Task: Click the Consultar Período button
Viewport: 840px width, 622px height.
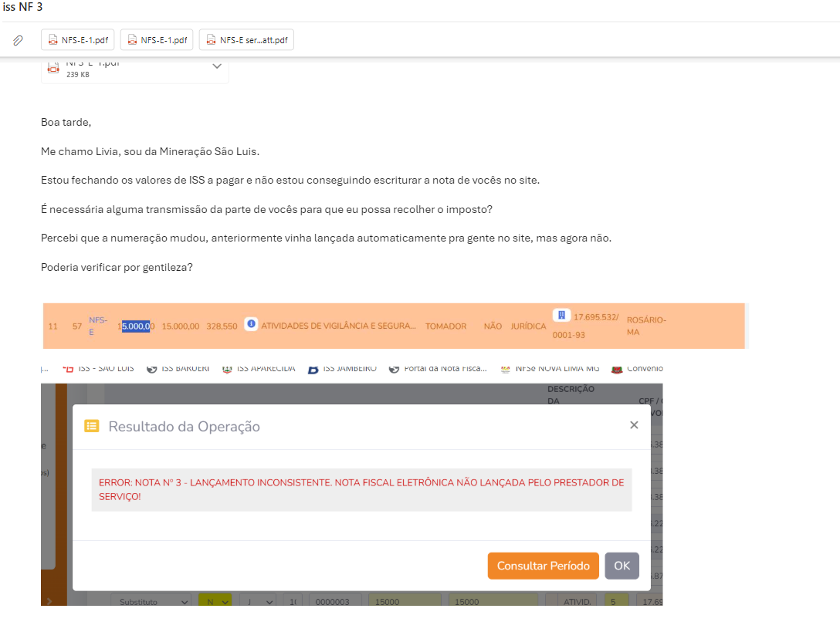Action: 544,566
